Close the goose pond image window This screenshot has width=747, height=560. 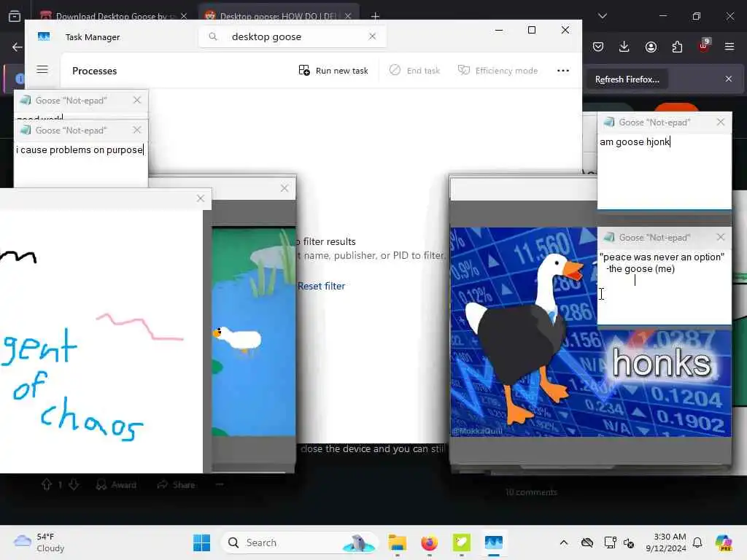pyautogui.click(x=285, y=189)
